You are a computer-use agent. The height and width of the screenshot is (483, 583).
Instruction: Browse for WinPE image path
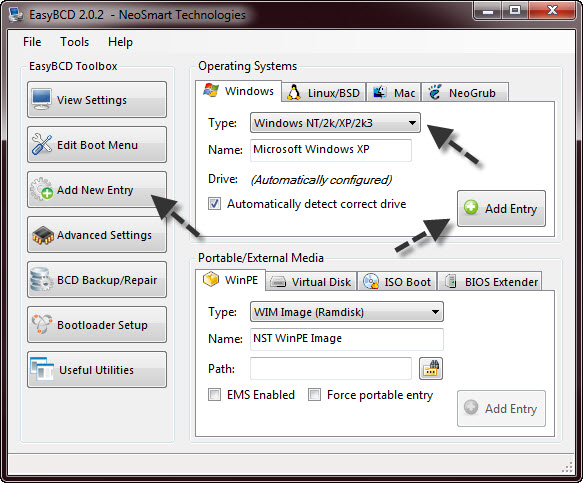click(x=431, y=368)
